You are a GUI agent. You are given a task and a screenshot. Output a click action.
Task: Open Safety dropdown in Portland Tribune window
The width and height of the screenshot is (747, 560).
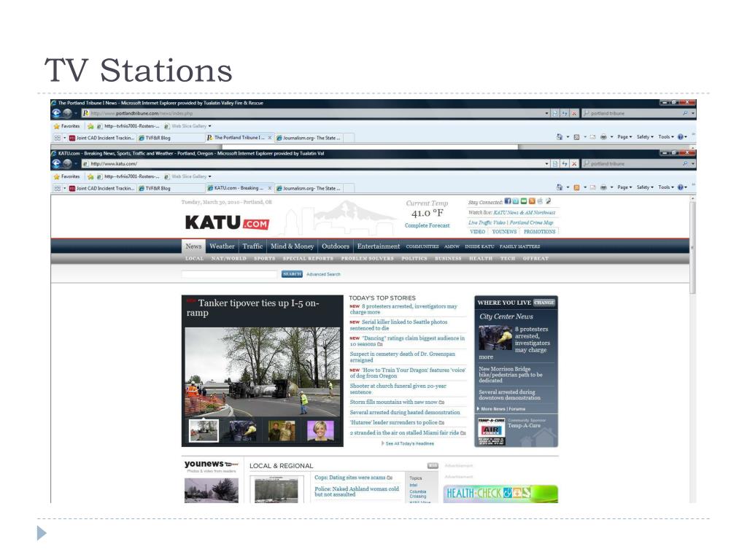point(645,136)
